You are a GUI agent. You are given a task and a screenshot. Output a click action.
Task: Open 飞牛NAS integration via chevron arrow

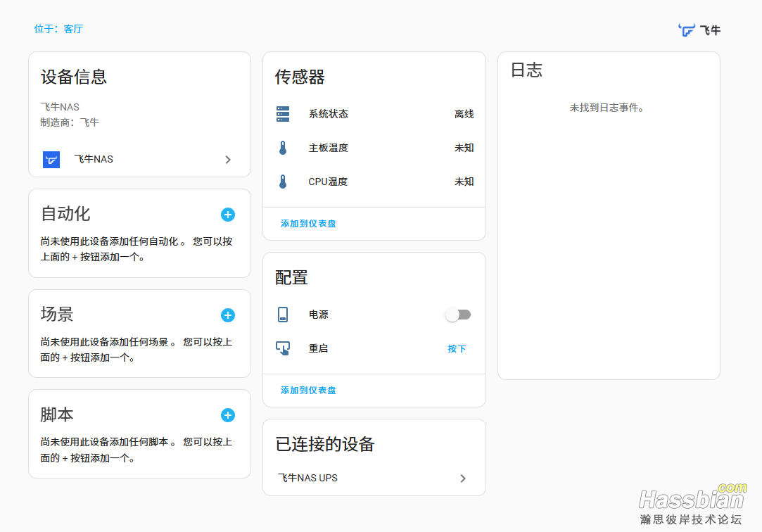pos(228,159)
